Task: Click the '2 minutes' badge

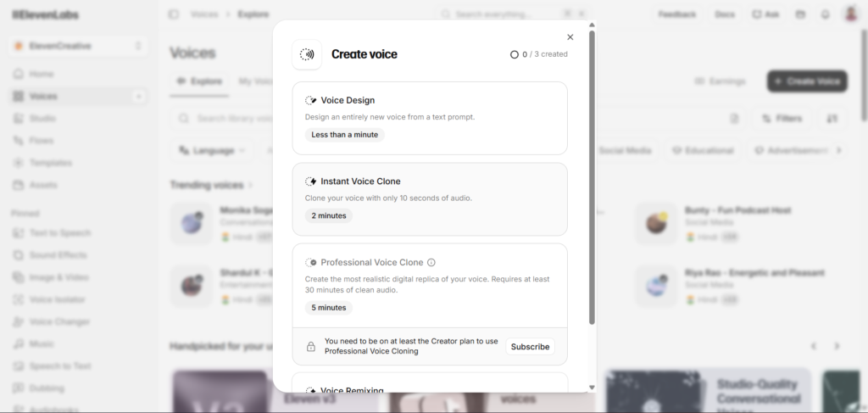Action: (x=329, y=216)
